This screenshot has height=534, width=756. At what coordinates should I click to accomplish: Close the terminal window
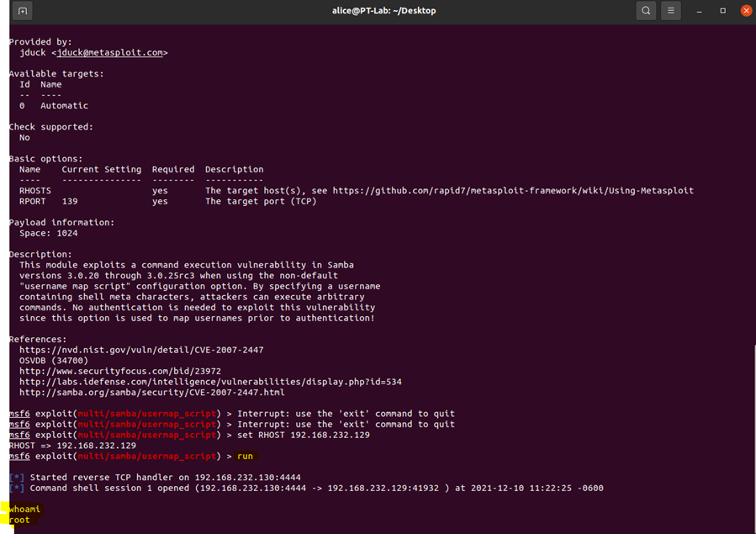click(x=747, y=11)
